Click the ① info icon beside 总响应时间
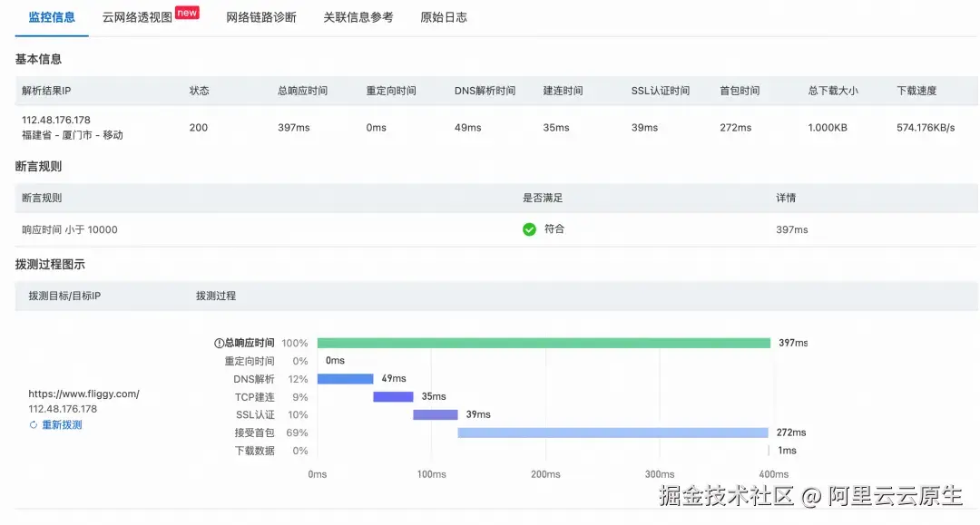 219,342
